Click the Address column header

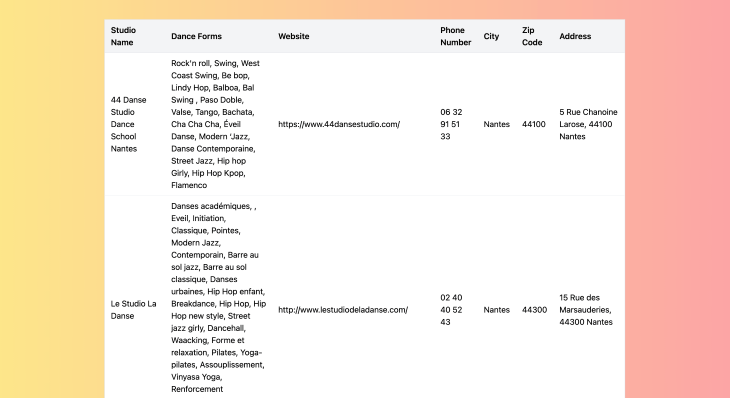(x=575, y=36)
